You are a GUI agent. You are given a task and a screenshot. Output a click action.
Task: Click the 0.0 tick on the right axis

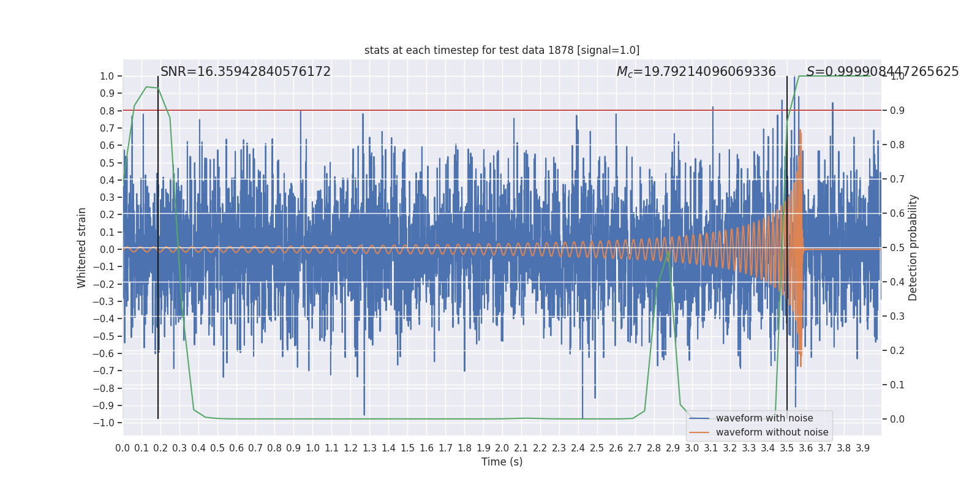pos(897,420)
